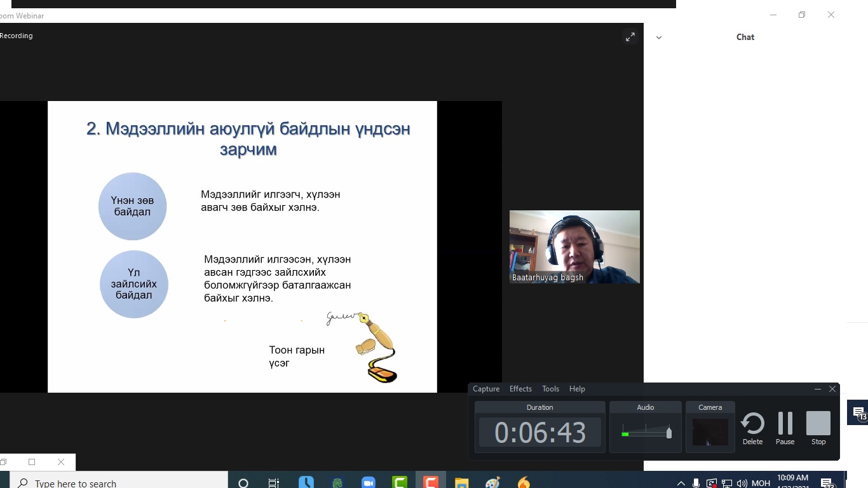Viewport: 868px width, 488px height.
Task: Open Zoom from the taskbar
Action: [x=369, y=483]
